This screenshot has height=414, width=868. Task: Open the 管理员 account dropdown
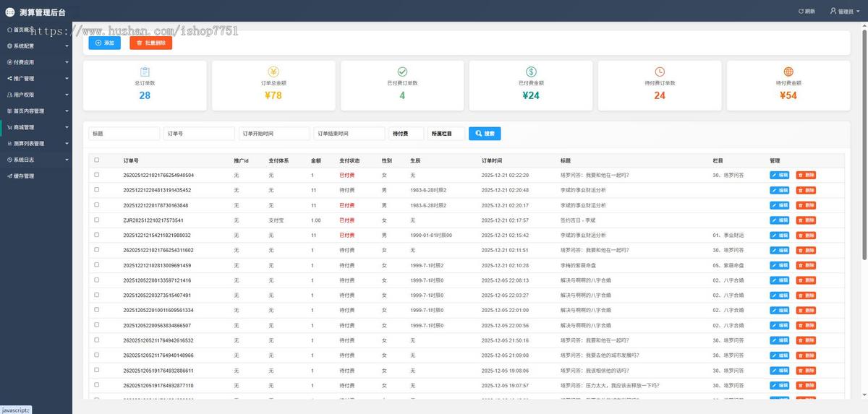(x=844, y=12)
